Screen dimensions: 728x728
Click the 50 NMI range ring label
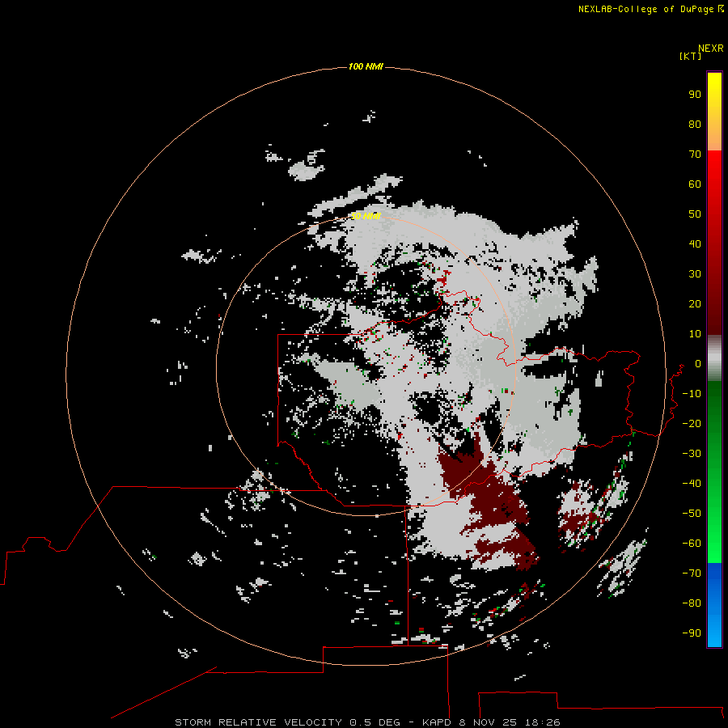point(366,216)
